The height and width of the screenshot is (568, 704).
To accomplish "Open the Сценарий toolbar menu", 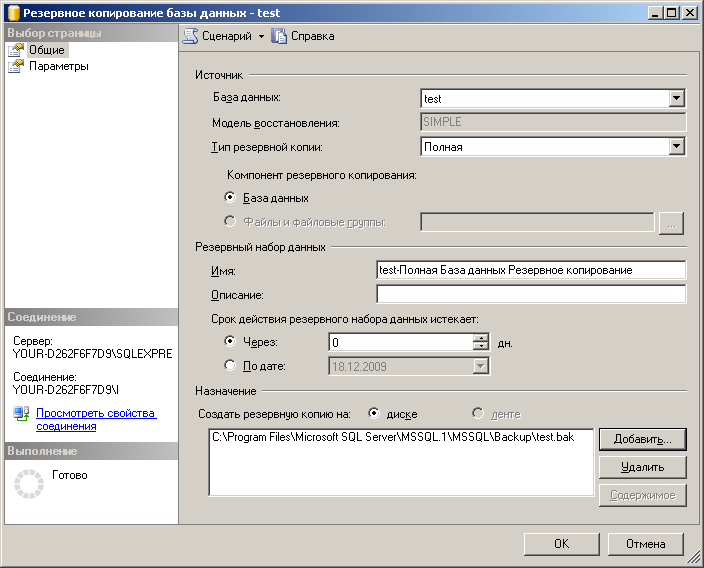I will pyautogui.click(x=227, y=36).
